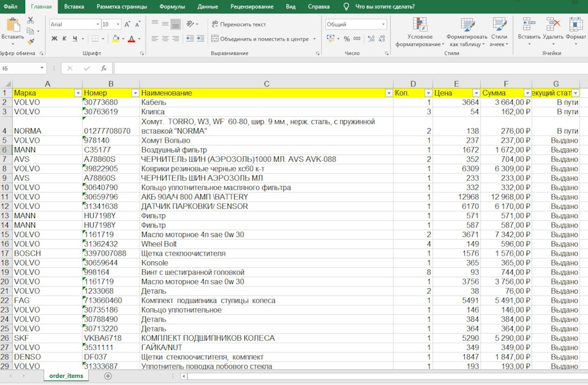Image resolution: width=588 pixels, height=385 pixels.
Task: Toggle the Переносить текст wrap option
Action: pyautogui.click(x=238, y=25)
